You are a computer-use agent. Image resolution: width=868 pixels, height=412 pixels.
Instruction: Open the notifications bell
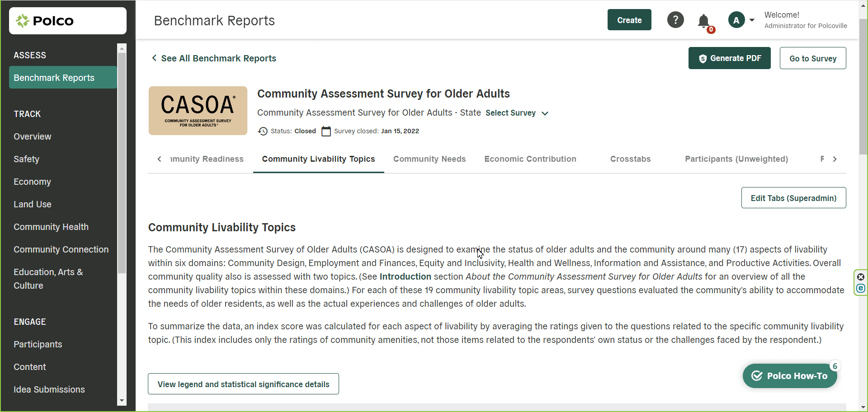tap(703, 21)
